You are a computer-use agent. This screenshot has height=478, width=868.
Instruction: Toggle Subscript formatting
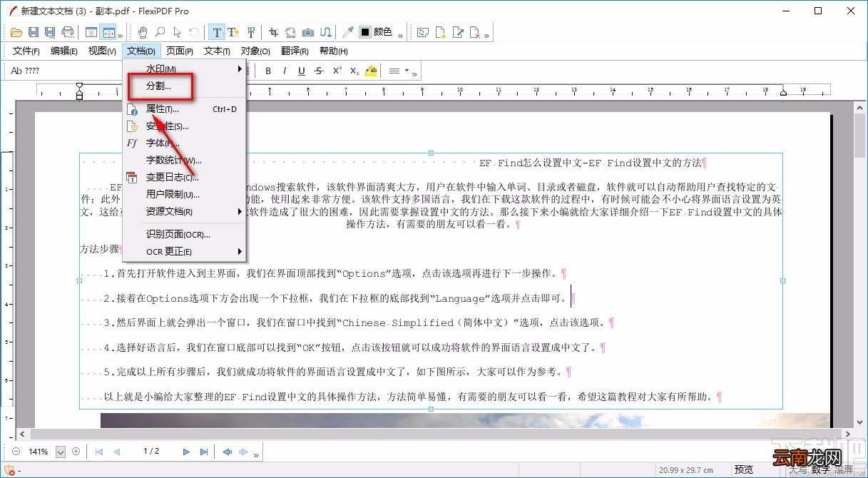354,71
